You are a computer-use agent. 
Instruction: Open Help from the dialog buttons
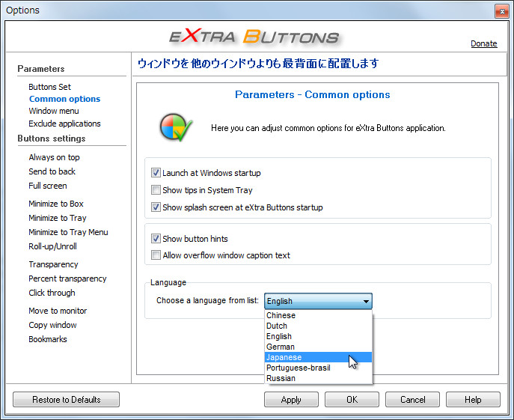point(473,399)
